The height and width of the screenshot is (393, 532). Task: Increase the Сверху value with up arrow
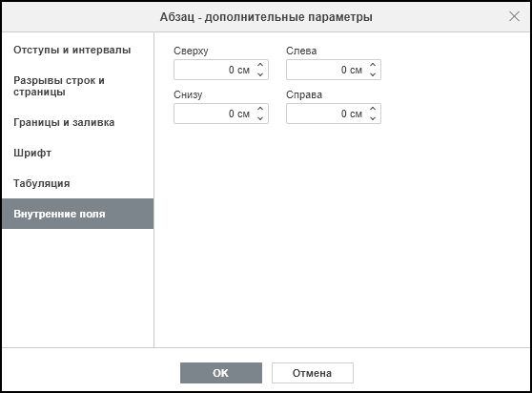pos(260,65)
